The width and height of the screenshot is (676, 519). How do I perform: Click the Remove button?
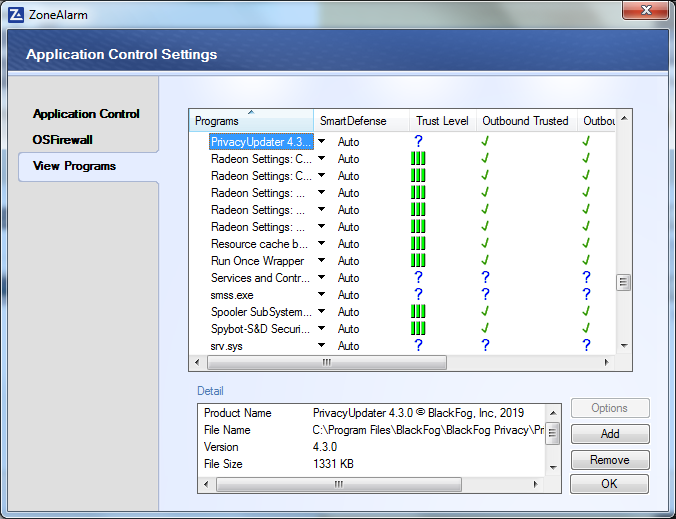[609, 460]
